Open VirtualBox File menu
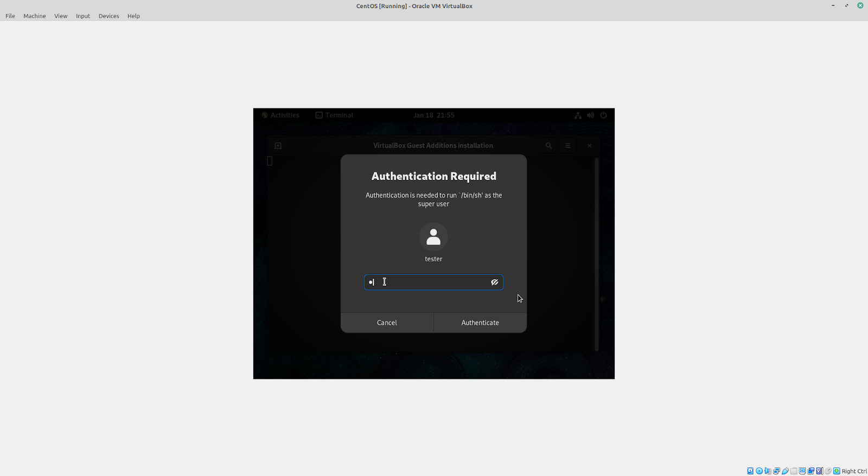 pyautogui.click(x=10, y=16)
